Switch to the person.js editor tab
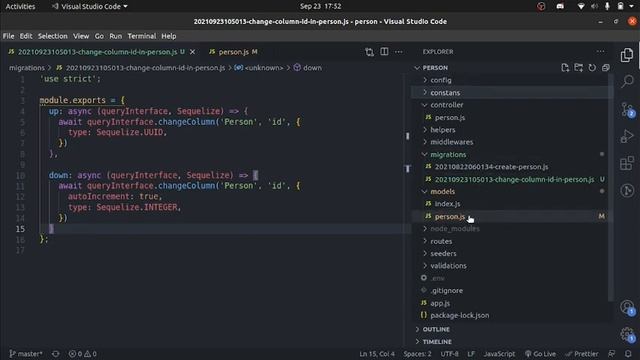The height and width of the screenshot is (360, 640). click(233, 52)
